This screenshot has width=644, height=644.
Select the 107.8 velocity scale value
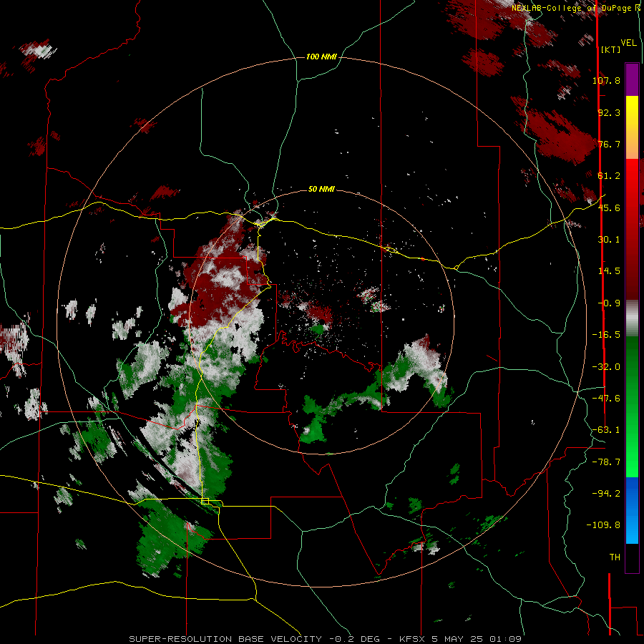pyautogui.click(x=606, y=80)
